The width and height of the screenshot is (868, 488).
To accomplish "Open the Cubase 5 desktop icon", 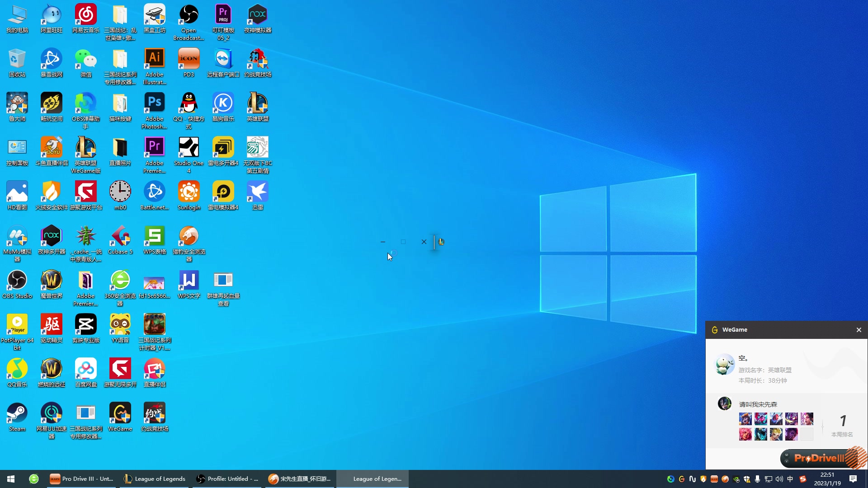I will 120,236.
